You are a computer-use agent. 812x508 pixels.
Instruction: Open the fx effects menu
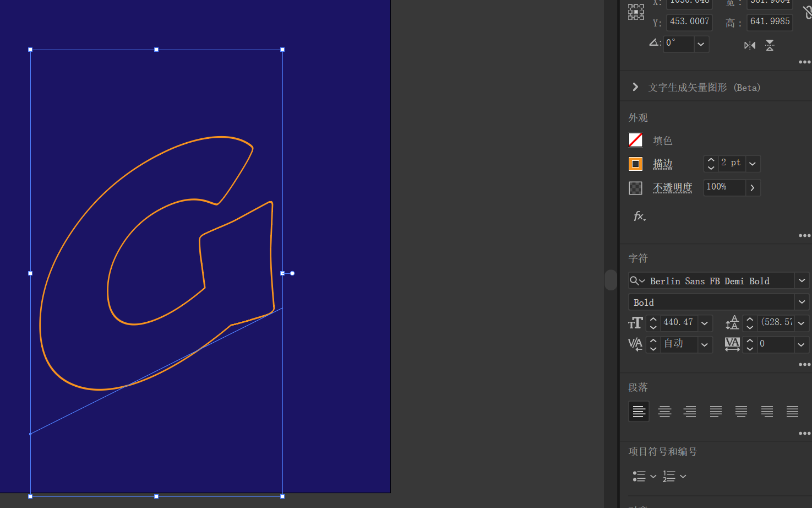click(639, 216)
